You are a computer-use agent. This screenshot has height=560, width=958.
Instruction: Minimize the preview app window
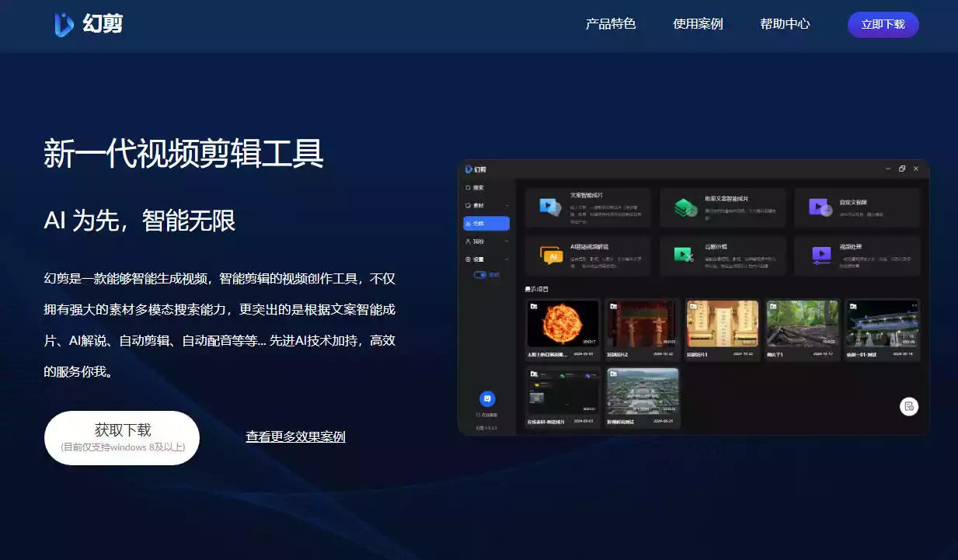pyautogui.click(x=888, y=169)
